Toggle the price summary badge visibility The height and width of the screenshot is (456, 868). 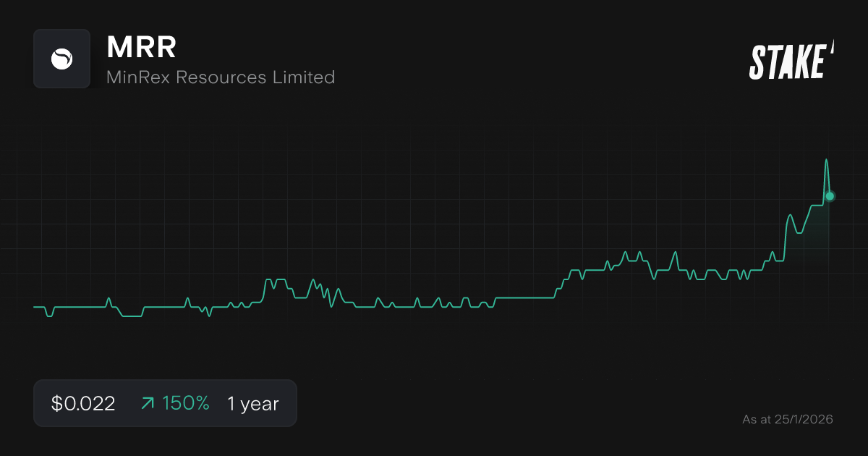pyautogui.click(x=165, y=402)
